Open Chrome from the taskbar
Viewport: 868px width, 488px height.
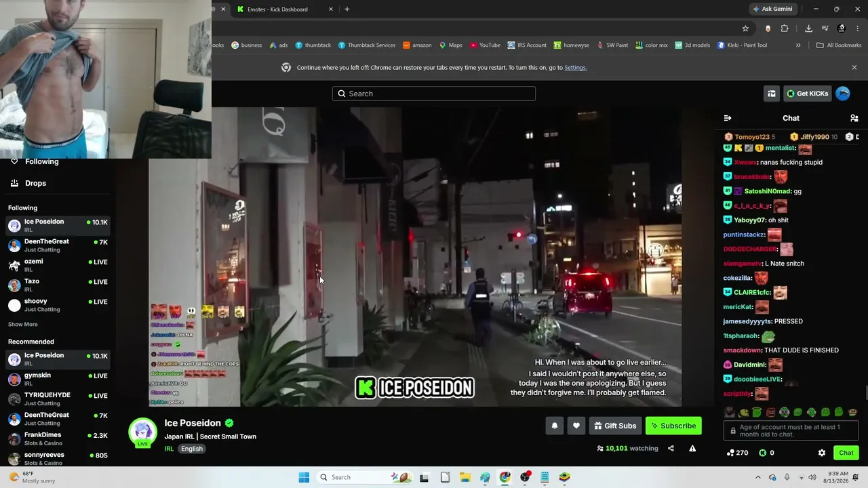coord(505,477)
